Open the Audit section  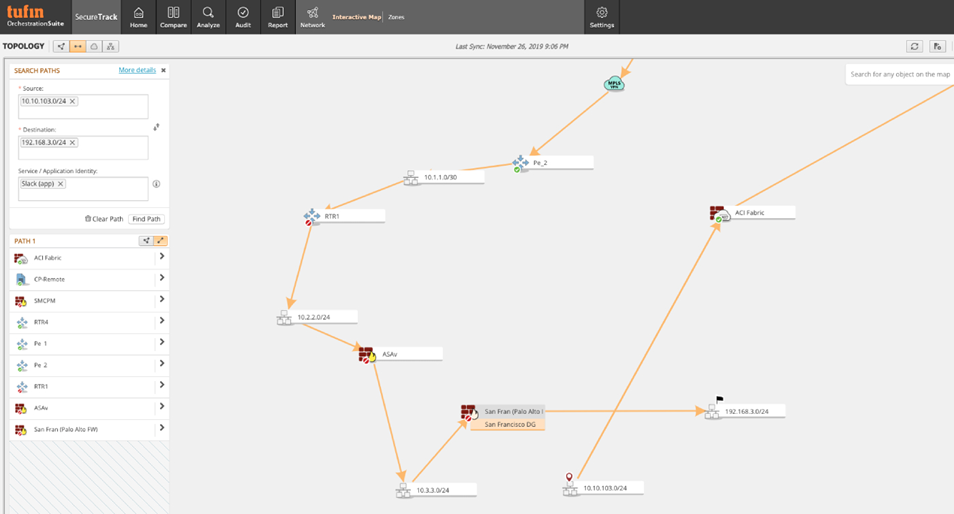click(x=243, y=17)
